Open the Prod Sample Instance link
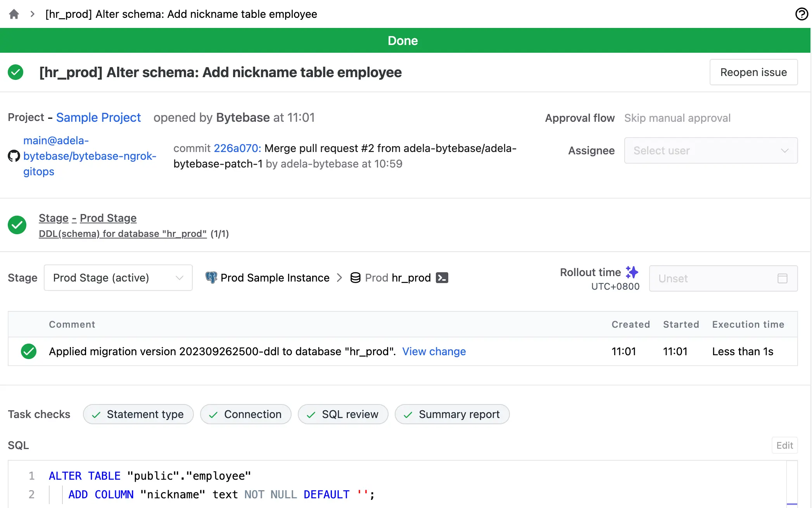 275,278
